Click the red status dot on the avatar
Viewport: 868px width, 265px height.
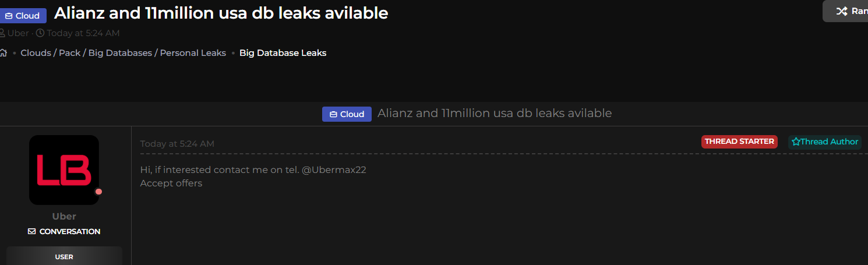pos(98,192)
